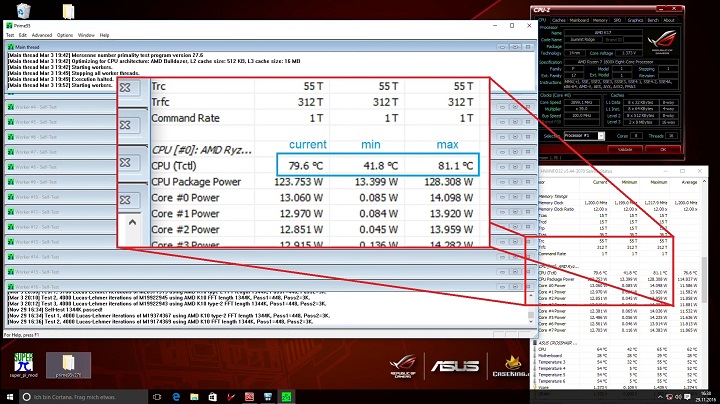Switch to the About tab in CPU-Z
The height and width of the screenshot is (404, 720).
669,20
